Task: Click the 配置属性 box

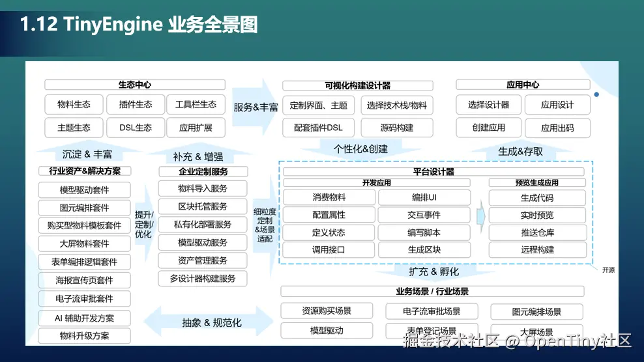Action: [x=329, y=215]
